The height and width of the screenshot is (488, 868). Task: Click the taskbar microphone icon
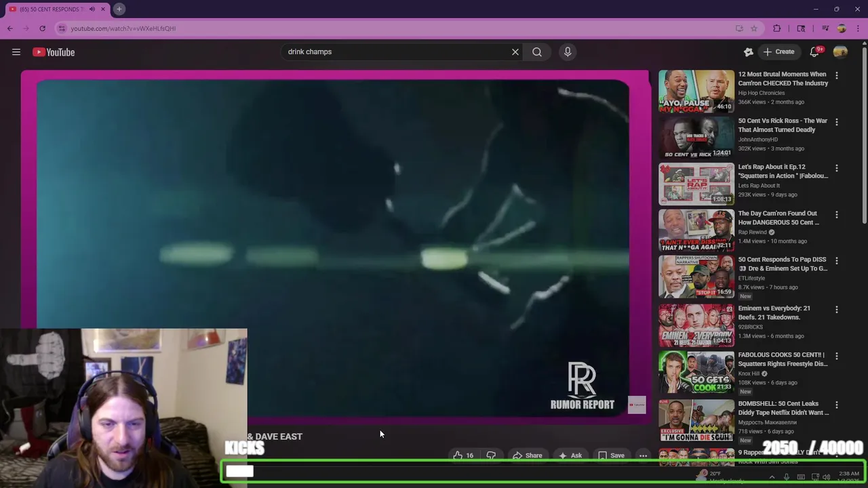tap(787, 477)
